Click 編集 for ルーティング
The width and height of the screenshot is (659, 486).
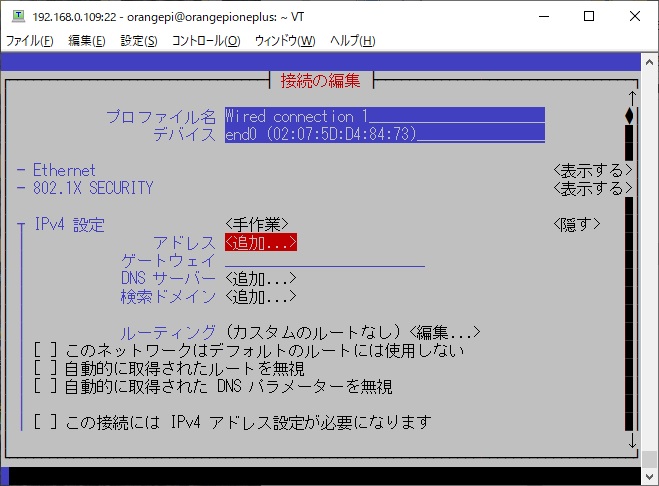[x=445, y=332]
